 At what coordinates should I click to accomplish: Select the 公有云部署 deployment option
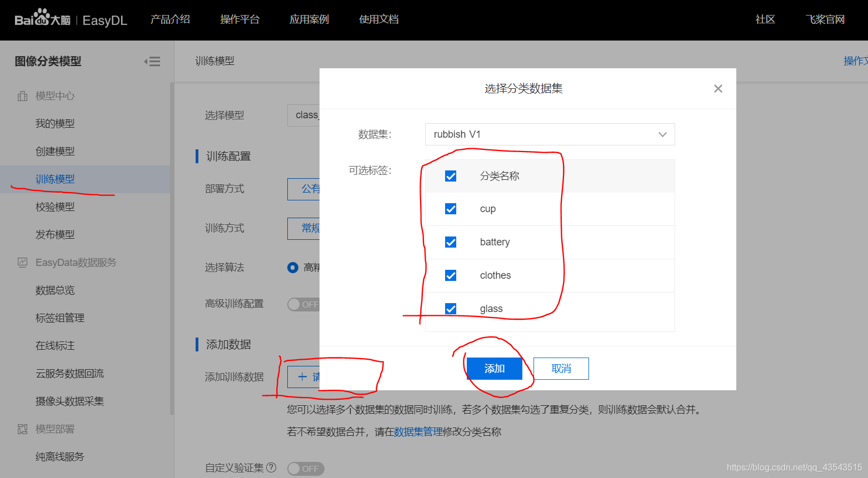click(x=303, y=189)
